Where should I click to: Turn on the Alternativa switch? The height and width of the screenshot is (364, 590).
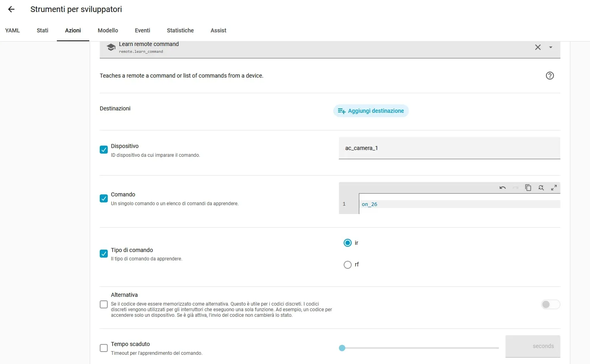(x=550, y=304)
